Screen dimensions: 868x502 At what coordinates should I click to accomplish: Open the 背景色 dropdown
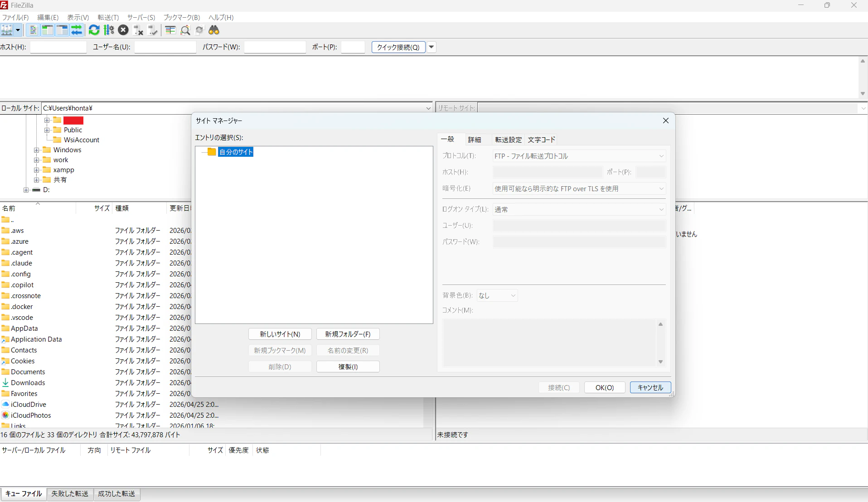(x=497, y=295)
